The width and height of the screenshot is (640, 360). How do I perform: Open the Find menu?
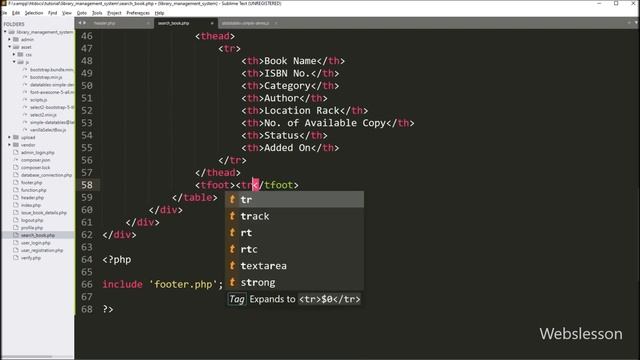coord(52,13)
